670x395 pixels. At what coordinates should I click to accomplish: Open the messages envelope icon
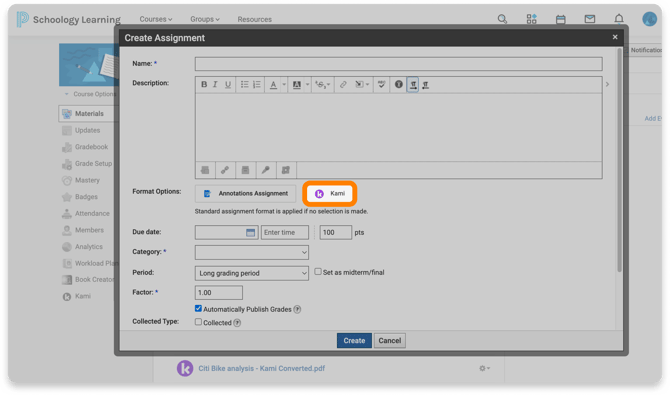590,19
